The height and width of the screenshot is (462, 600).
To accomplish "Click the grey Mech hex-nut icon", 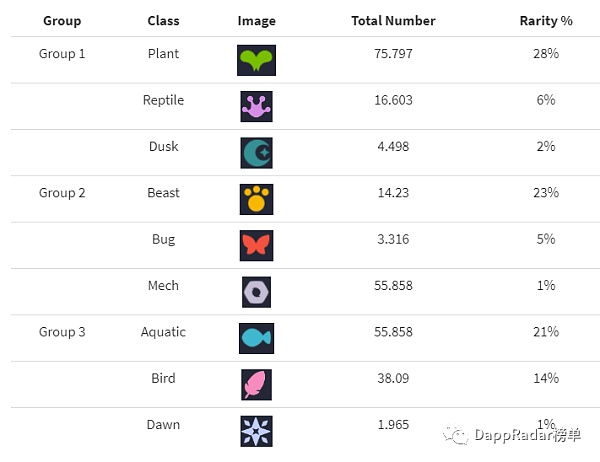I will [x=256, y=292].
